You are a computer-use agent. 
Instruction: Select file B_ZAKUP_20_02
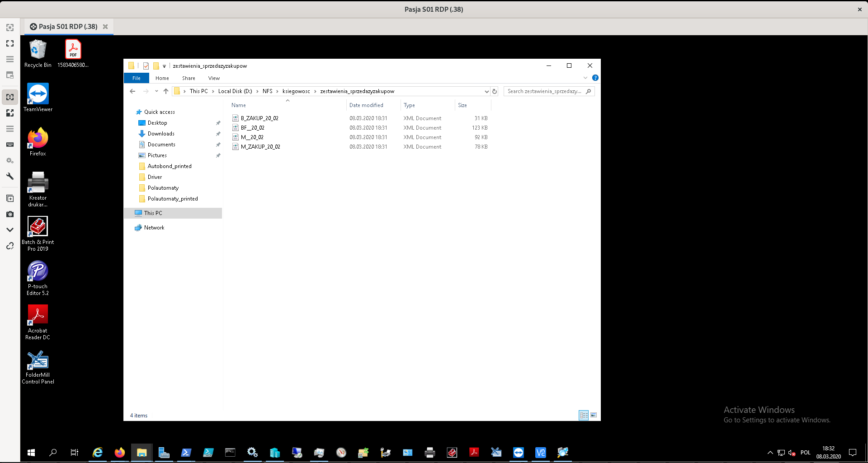(x=259, y=118)
